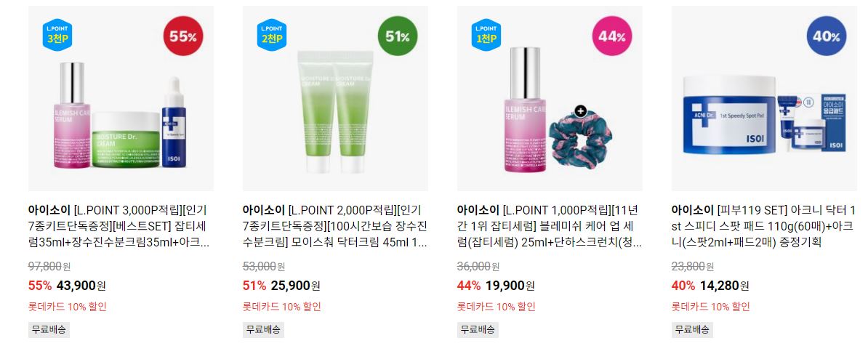The height and width of the screenshot is (354, 868).
Task: Click the L.POINT 2천P badge icon
Action: point(272,35)
